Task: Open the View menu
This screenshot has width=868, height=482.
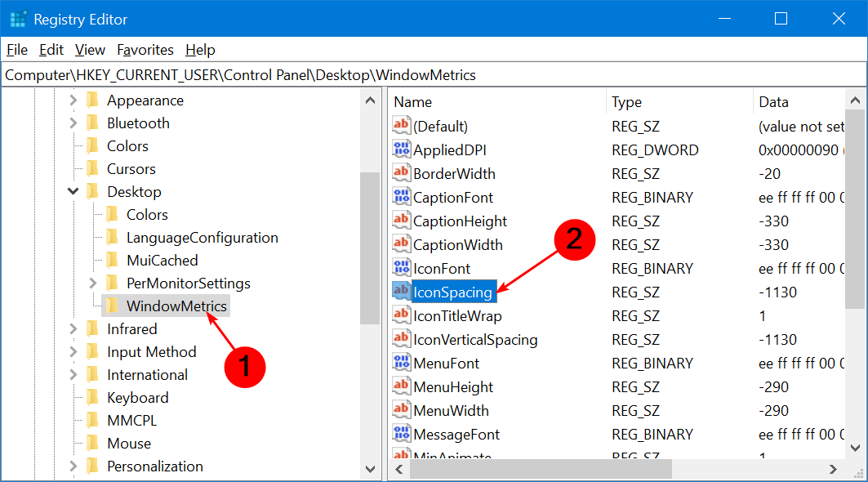Action: [x=91, y=50]
